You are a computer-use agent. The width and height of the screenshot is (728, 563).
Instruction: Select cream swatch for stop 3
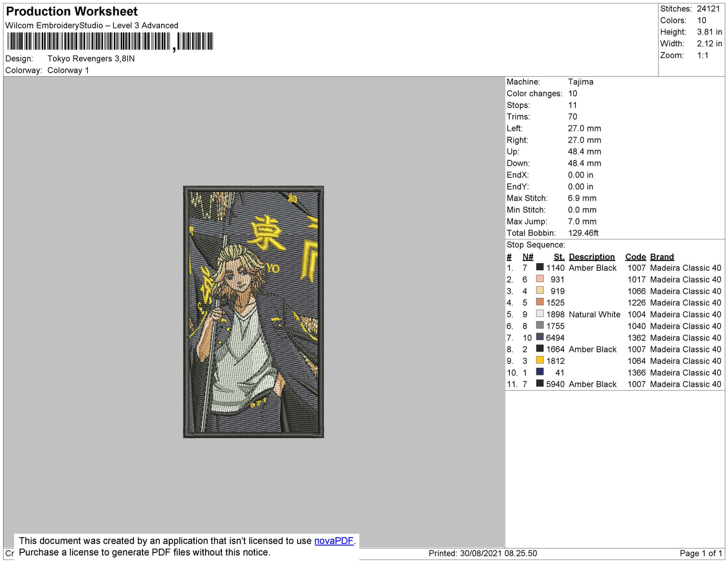tap(540, 290)
